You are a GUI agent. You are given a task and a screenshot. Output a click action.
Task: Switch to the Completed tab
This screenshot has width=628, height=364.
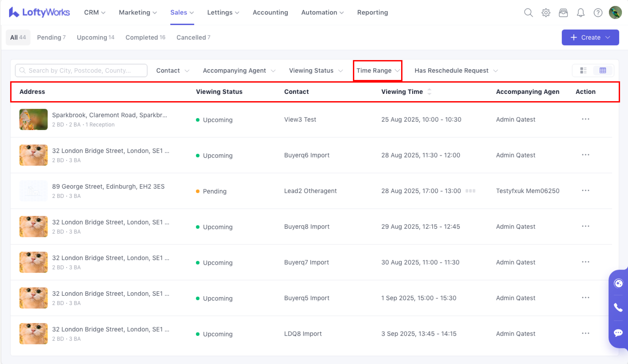(145, 37)
